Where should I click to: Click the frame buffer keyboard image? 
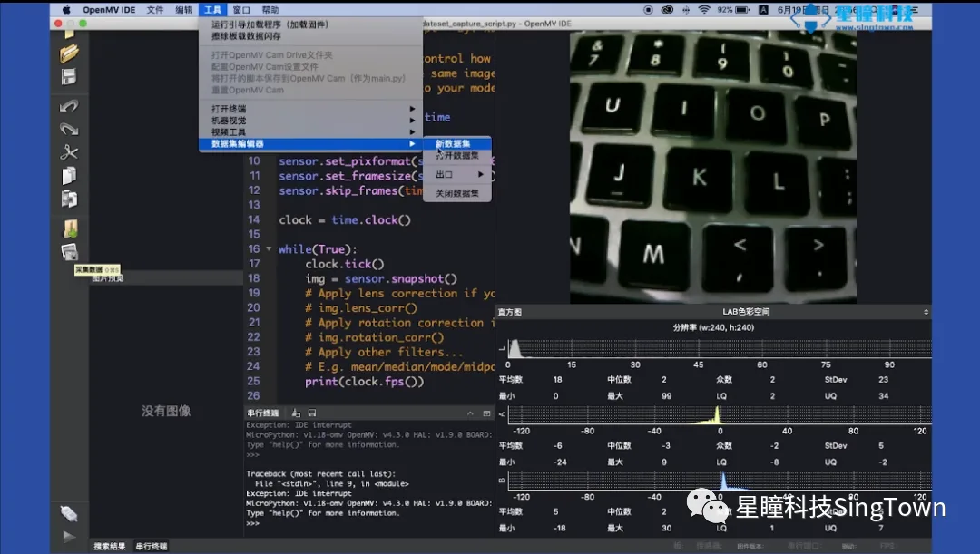pyautogui.click(x=713, y=168)
